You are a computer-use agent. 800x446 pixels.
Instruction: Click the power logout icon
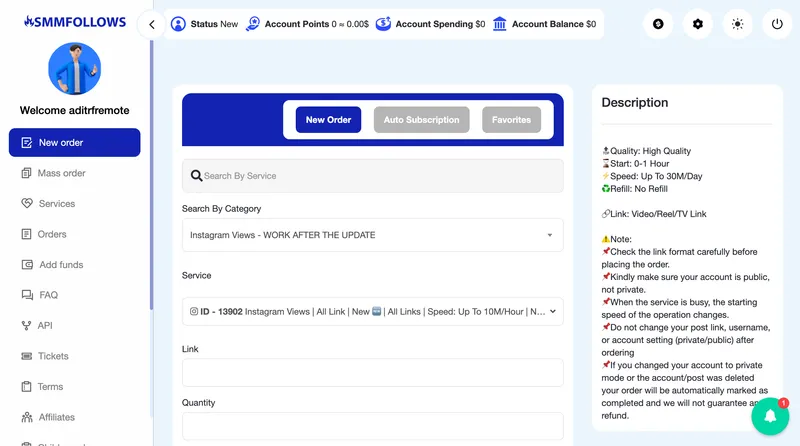[778, 24]
